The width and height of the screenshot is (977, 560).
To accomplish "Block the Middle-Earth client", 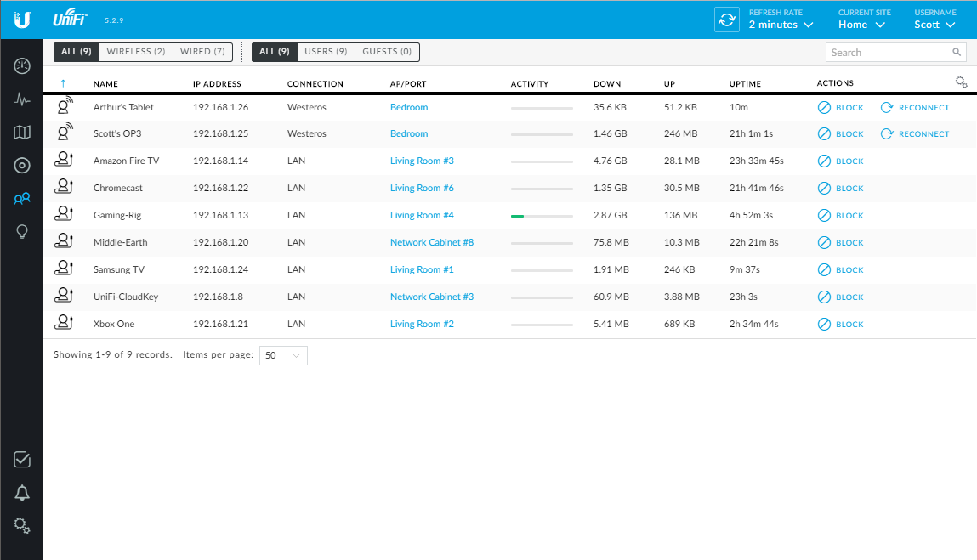I will [841, 243].
